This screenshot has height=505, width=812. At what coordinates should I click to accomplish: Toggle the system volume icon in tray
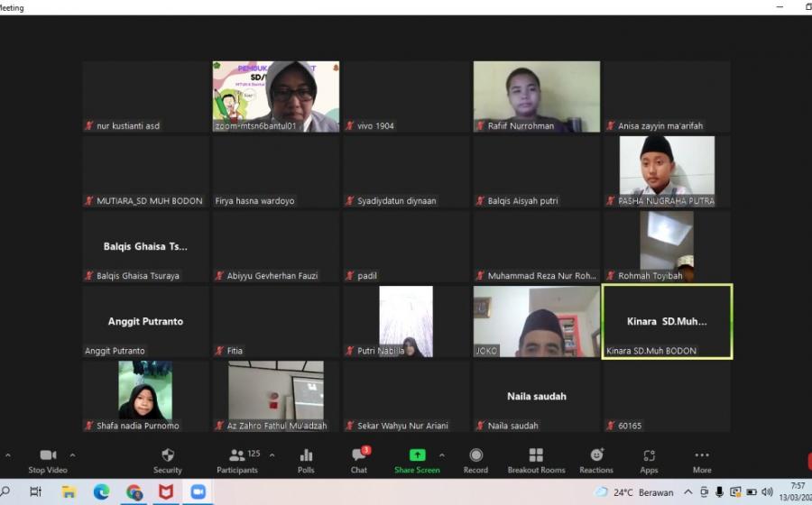point(767,492)
